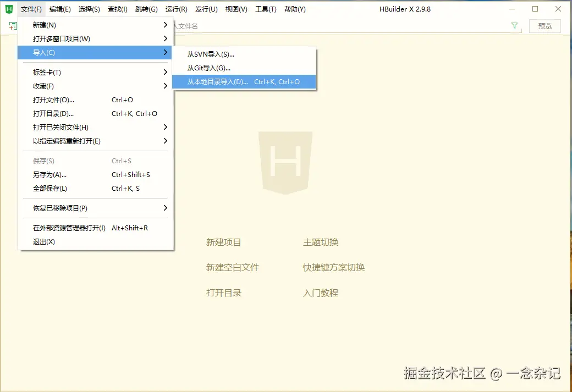Expand the 以指定编码重新打开(E) submenu
Viewport: 572px width, 392px height.
[x=96, y=141]
